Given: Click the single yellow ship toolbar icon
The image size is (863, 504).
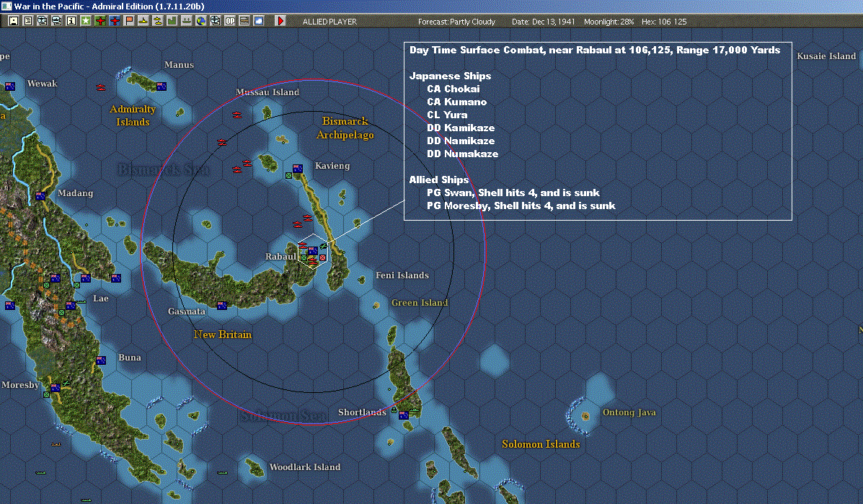Looking at the screenshot, I should pos(143,21).
